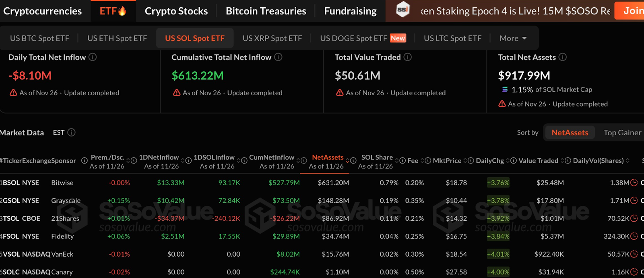Toggle sort arrows on 1DNetInflow column
Viewport: 644px width, 278px height.
[183, 161]
